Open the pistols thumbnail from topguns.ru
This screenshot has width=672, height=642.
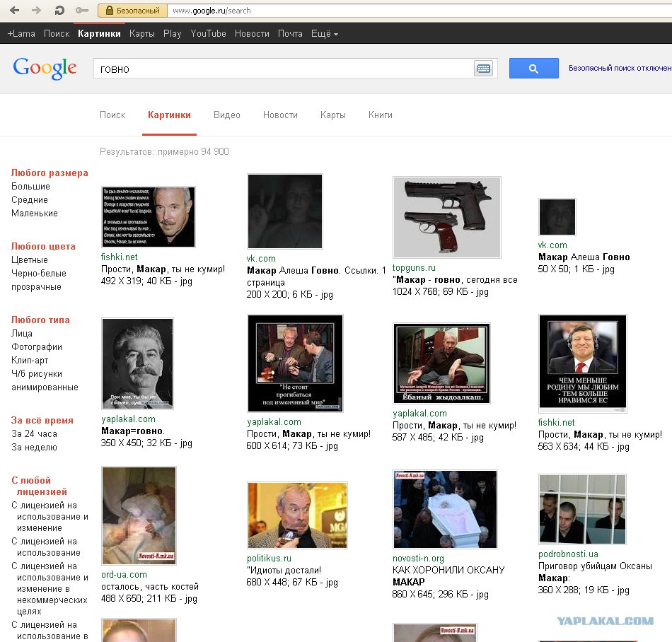coord(446,217)
